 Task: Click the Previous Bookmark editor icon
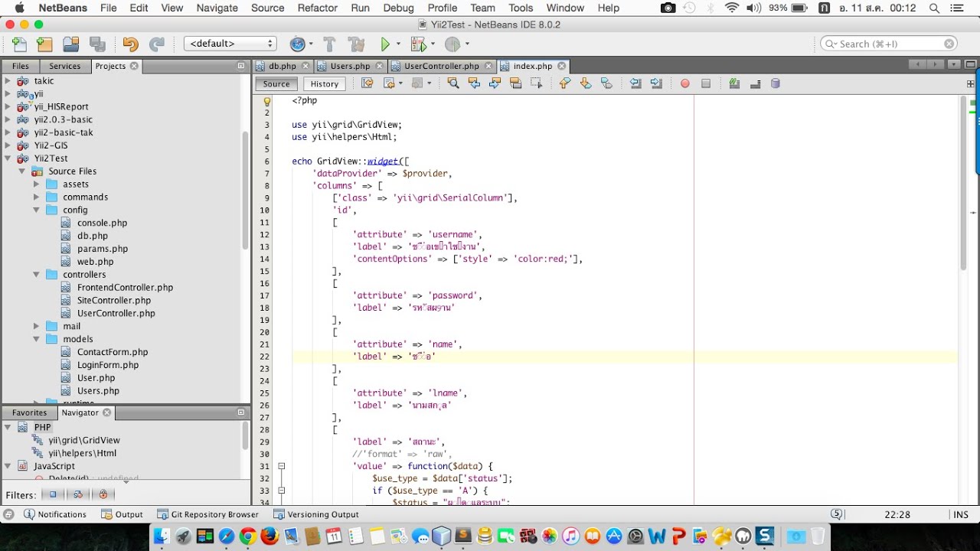[565, 83]
